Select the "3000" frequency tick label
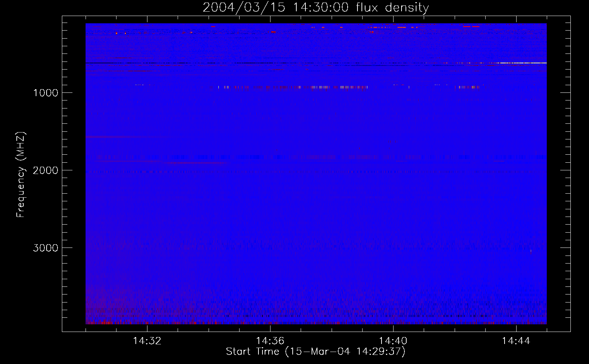Screen dimensions: 589x364 click(x=46, y=248)
